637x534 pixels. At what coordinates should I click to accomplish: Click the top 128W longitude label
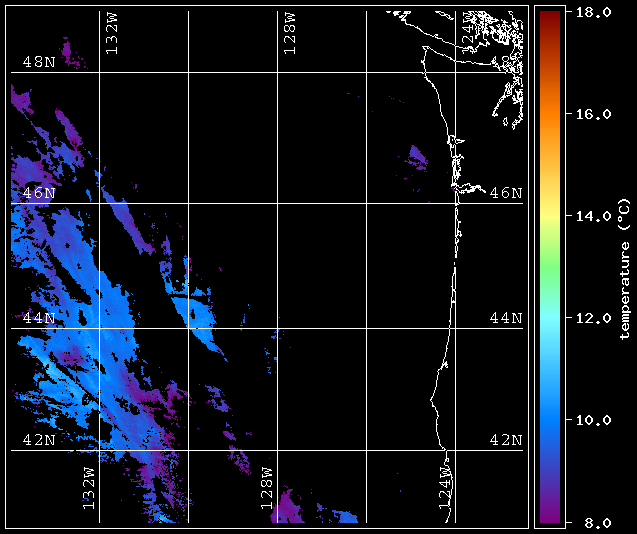point(290,33)
